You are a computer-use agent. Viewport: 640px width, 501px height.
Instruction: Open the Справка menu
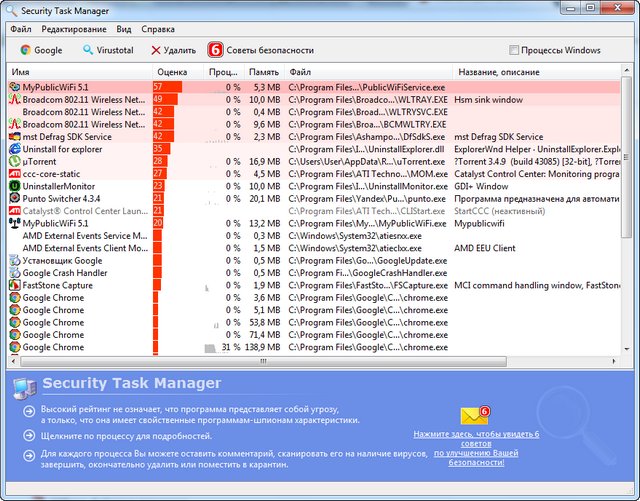pyautogui.click(x=158, y=29)
